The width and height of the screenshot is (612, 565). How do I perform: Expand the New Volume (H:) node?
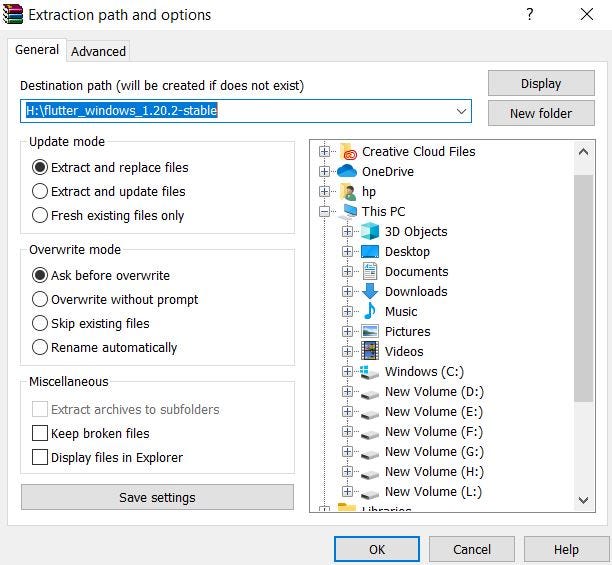click(x=347, y=471)
